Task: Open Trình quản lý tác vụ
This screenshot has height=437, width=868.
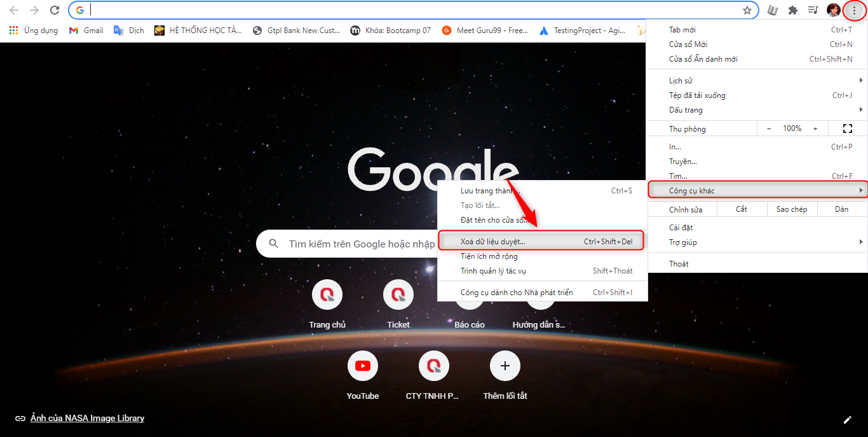Action: click(x=543, y=271)
